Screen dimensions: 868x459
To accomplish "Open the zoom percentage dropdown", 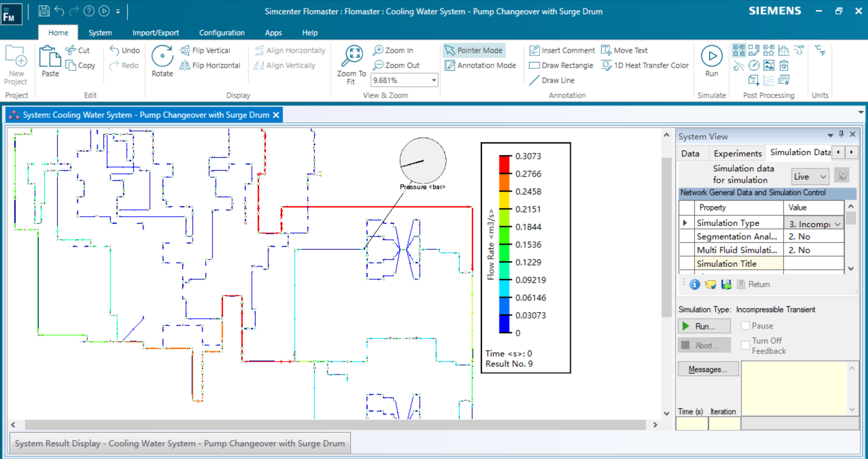I will 434,80.
